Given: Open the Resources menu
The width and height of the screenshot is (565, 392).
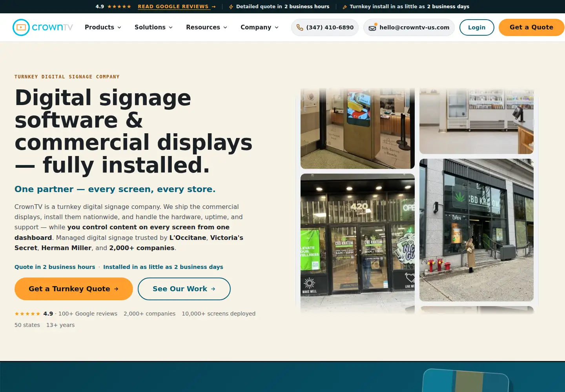Looking at the screenshot, I should pyautogui.click(x=207, y=27).
